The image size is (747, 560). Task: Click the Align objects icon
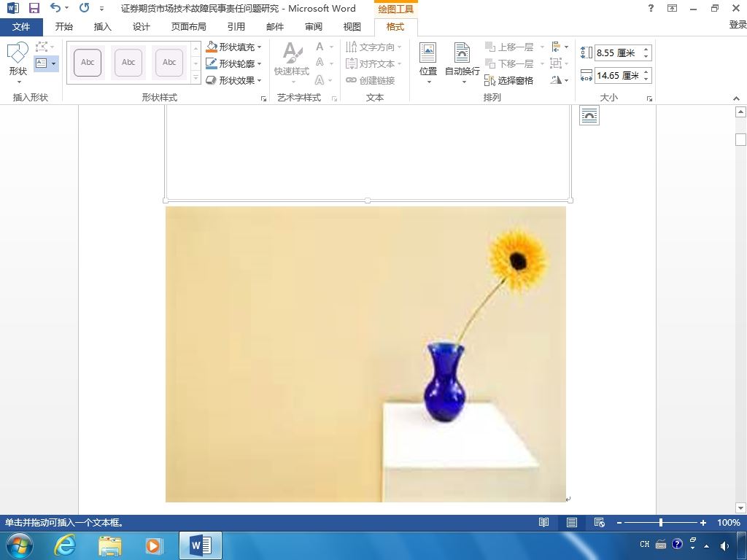[x=556, y=47]
